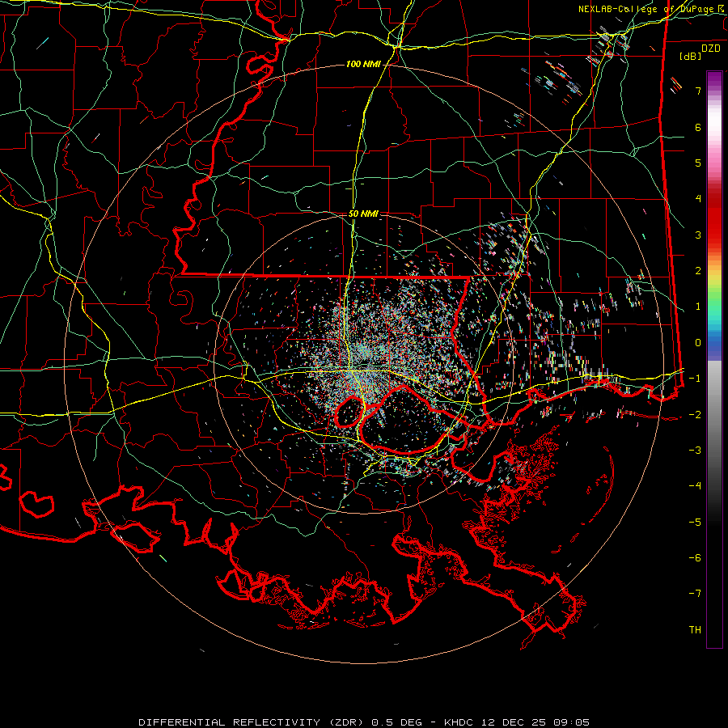This screenshot has width=728, height=728.
Task: Click the '0.5 DEG' elevation angle text
Action: (x=397, y=722)
